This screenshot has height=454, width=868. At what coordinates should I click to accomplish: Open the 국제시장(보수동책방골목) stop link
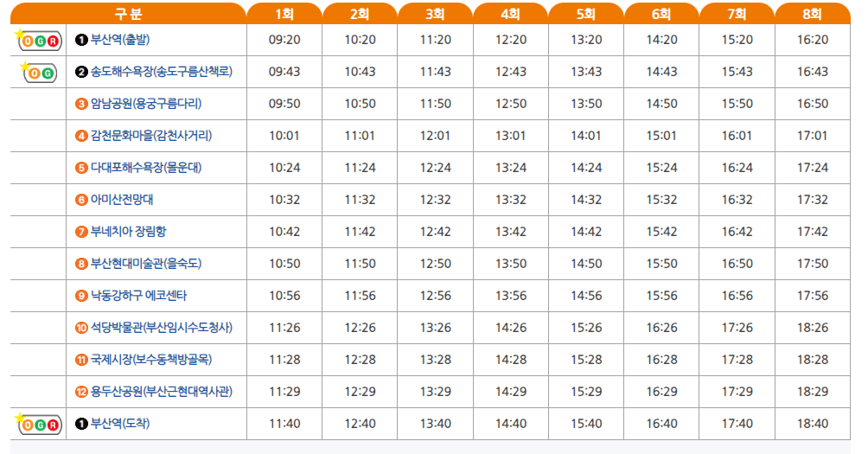click(x=151, y=360)
